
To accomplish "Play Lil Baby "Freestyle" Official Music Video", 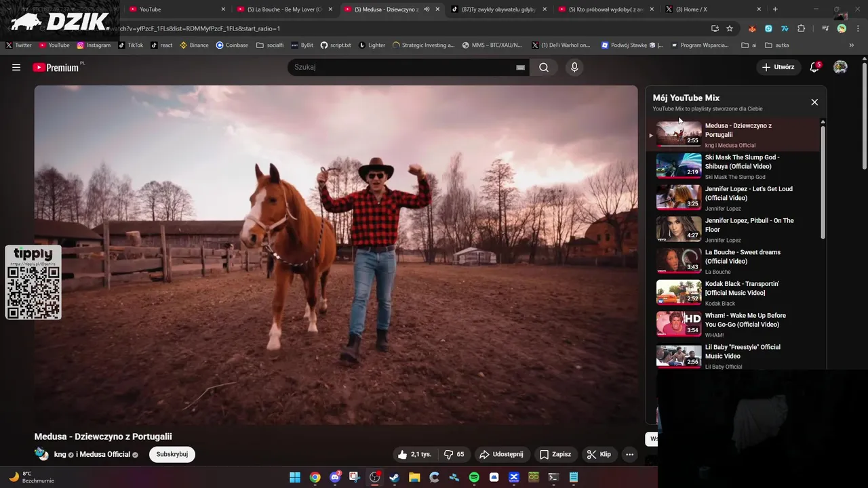I will coord(737,356).
